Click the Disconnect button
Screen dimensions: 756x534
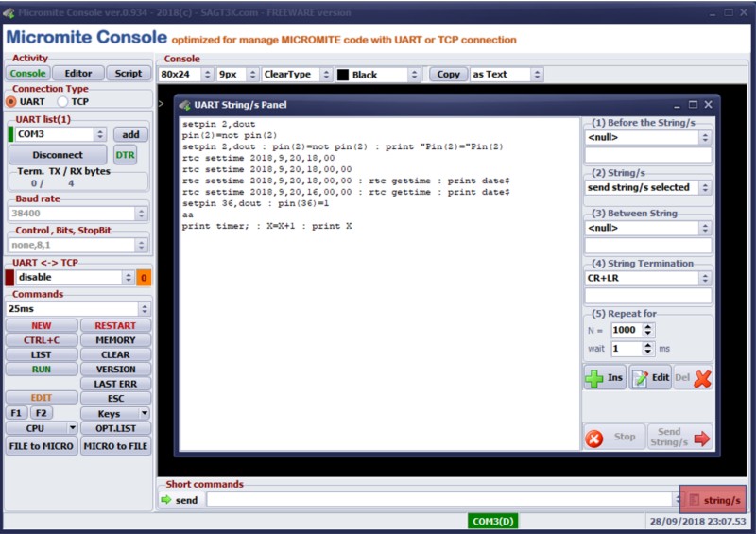pos(58,155)
